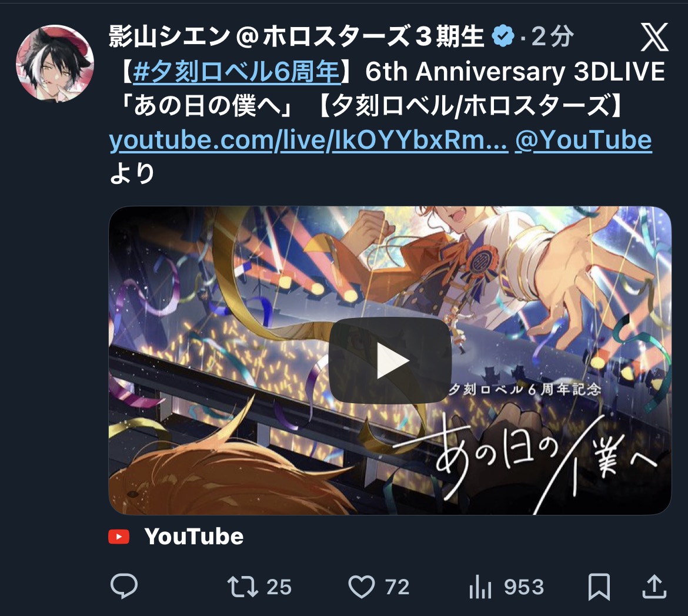Click the like count 72

(397, 587)
